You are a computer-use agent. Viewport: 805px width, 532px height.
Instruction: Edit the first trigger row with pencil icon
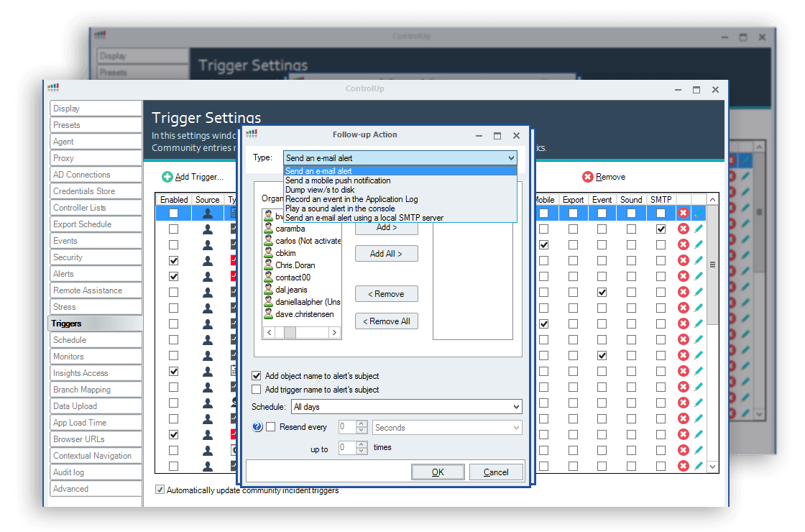pyautogui.click(x=698, y=213)
